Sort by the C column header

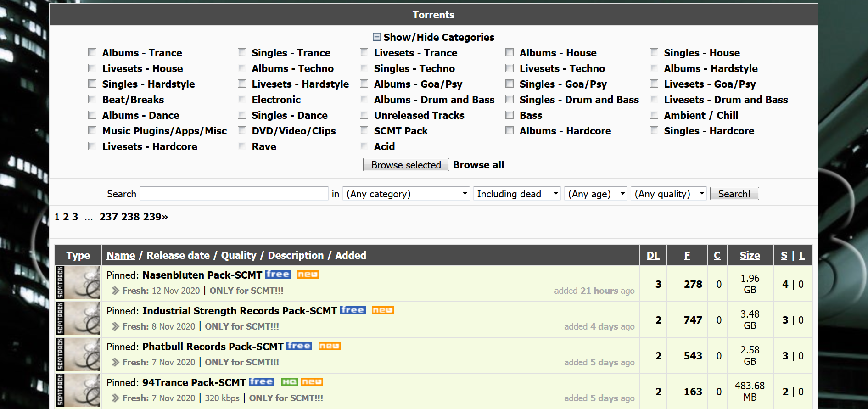click(717, 255)
